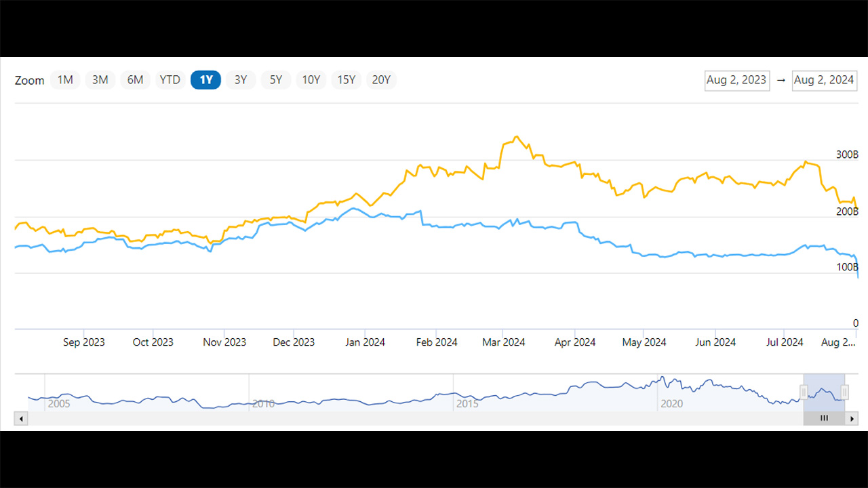This screenshot has height=488, width=868.
Task: Select the 3M zoom range
Action: click(x=100, y=80)
